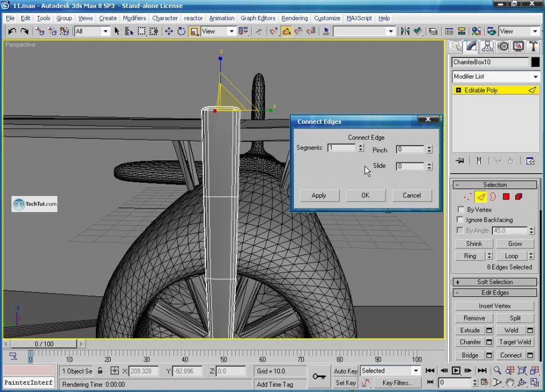Click the Play Animation button

click(456, 370)
